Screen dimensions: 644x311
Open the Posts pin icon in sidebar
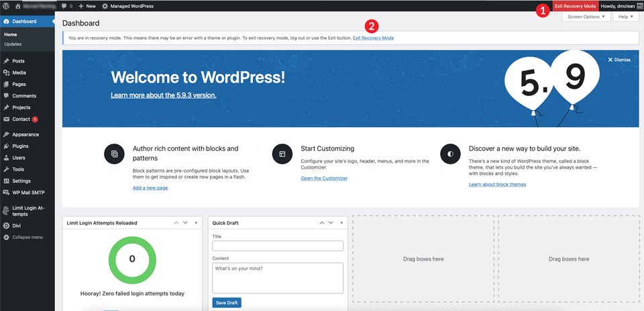tap(6, 61)
